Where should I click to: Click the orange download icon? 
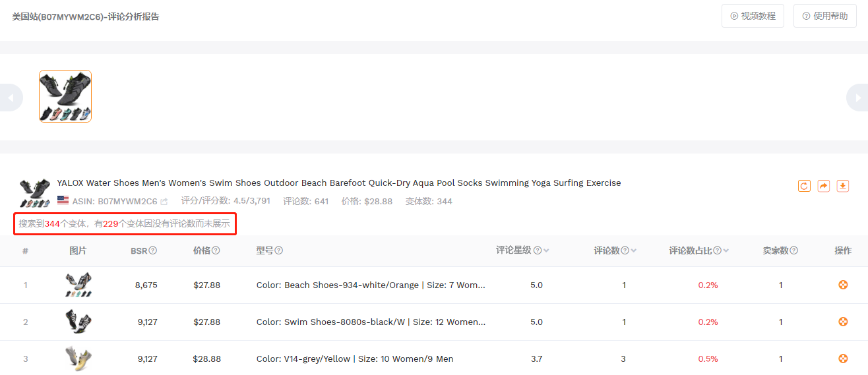pyautogui.click(x=842, y=186)
